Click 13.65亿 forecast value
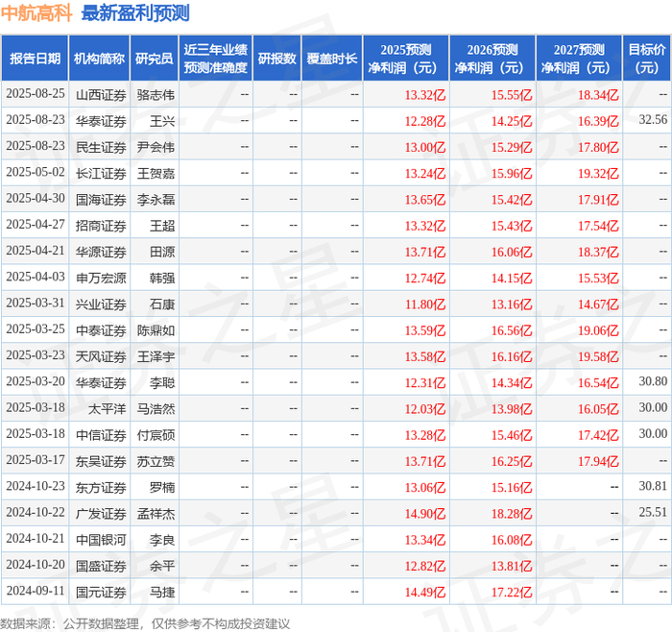This screenshot has width=672, height=632. pyautogui.click(x=425, y=200)
